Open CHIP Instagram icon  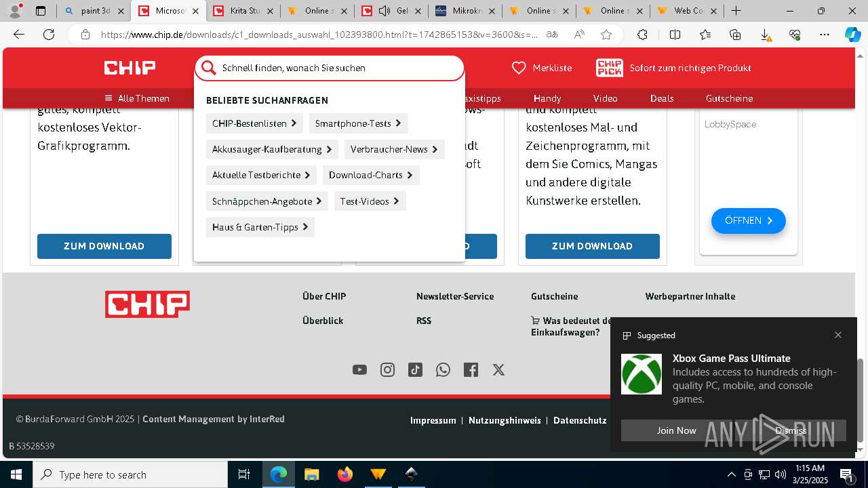387,369
